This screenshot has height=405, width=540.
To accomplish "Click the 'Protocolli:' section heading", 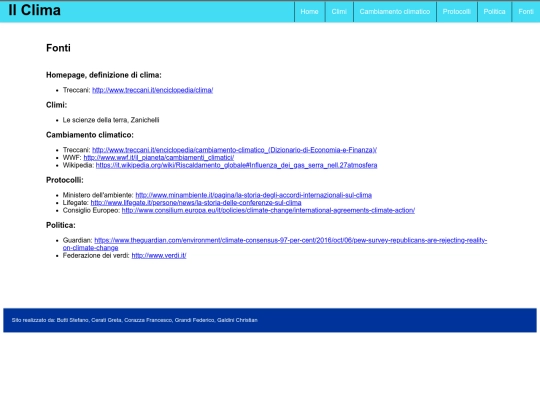I will (x=65, y=180).
